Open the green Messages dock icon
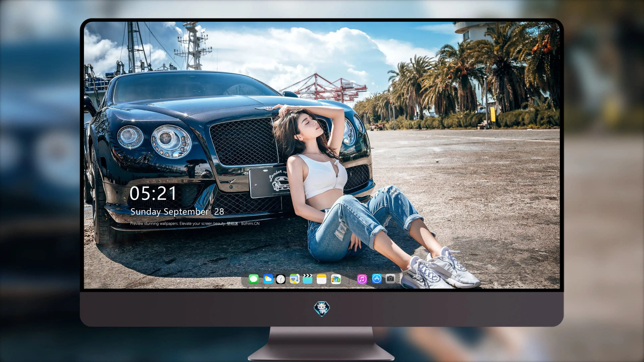This screenshot has width=644, height=362. [254, 279]
